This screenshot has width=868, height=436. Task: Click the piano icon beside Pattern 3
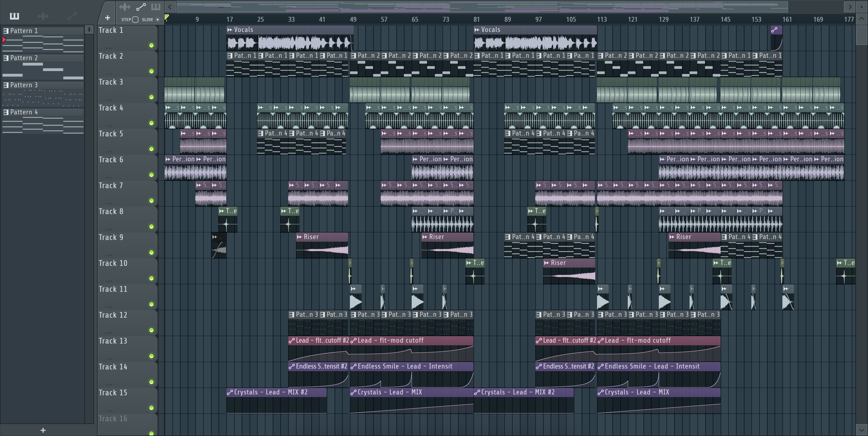point(6,85)
